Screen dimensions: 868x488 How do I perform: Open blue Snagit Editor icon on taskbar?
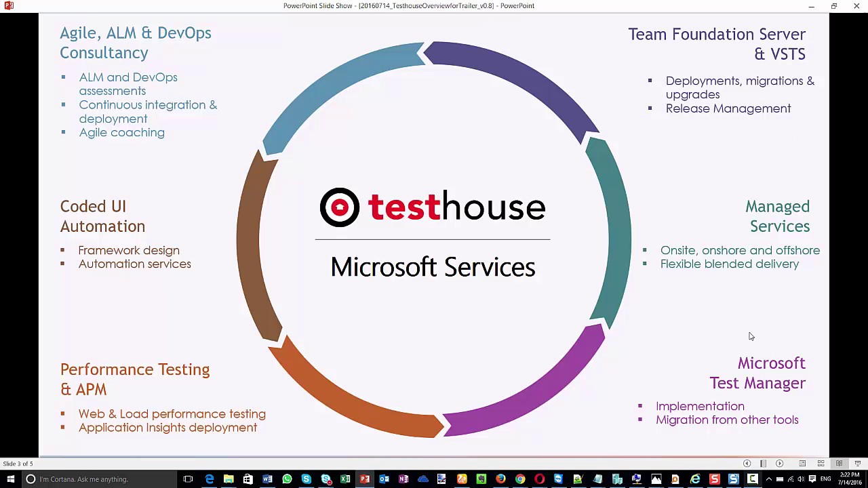[733, 479]
